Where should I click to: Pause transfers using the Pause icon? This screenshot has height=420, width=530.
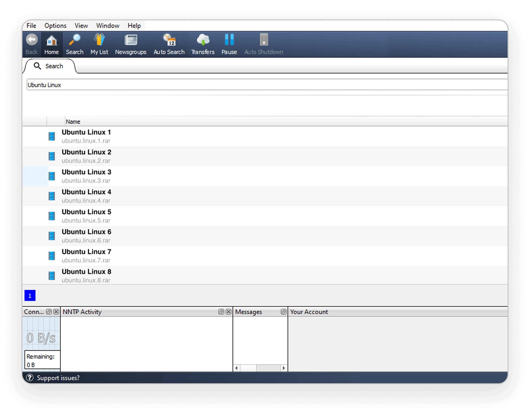[x=229, y=43]
